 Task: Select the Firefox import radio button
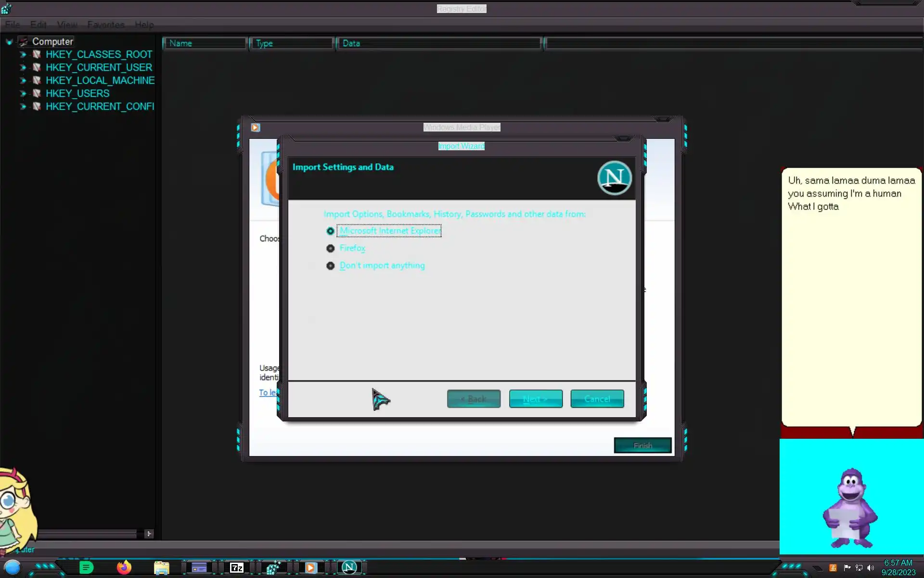[x=330, y=249]
